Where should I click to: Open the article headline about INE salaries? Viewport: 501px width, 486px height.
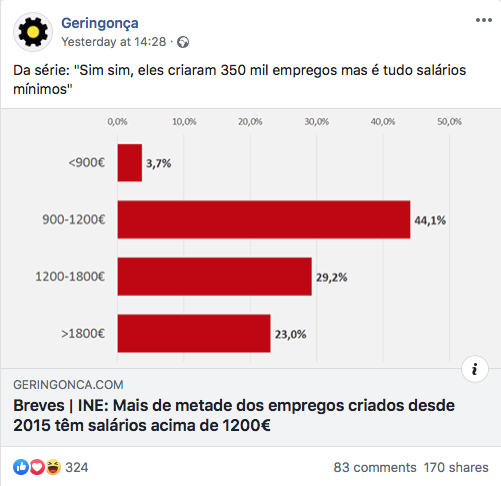click(x=234, y=415)
